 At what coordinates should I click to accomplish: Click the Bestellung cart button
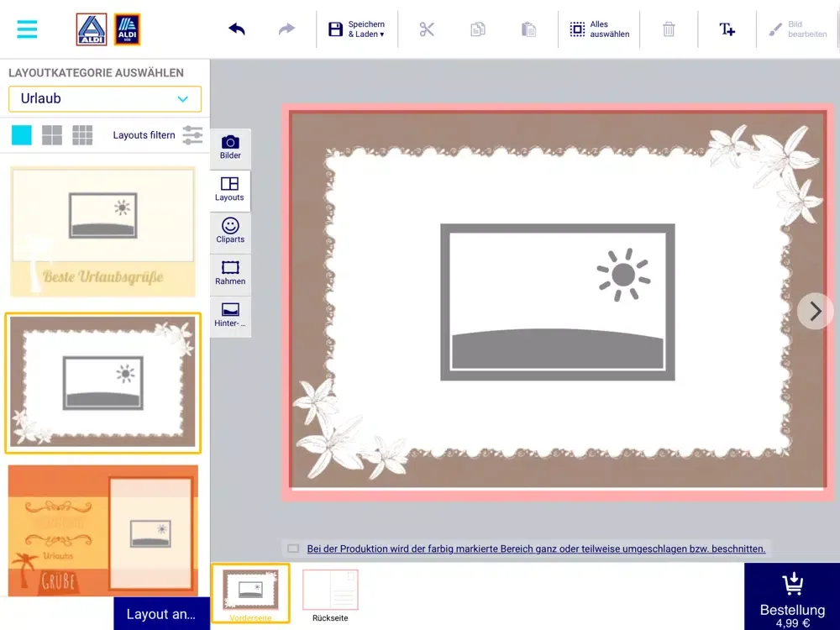point(792,596)
